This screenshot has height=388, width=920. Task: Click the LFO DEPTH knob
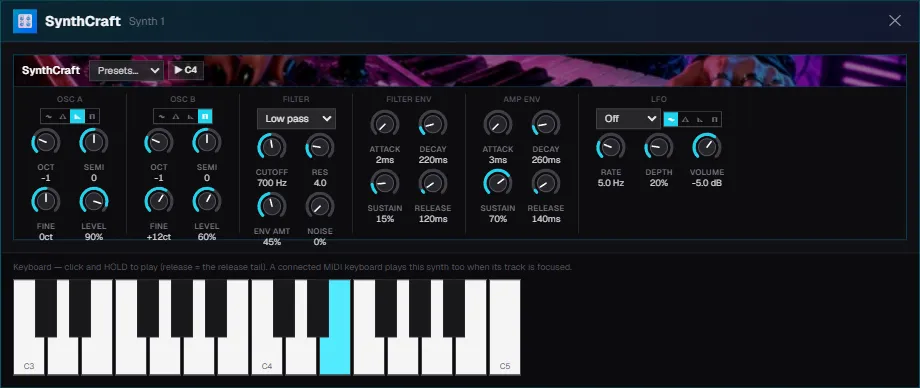click(x=659, y=147)
